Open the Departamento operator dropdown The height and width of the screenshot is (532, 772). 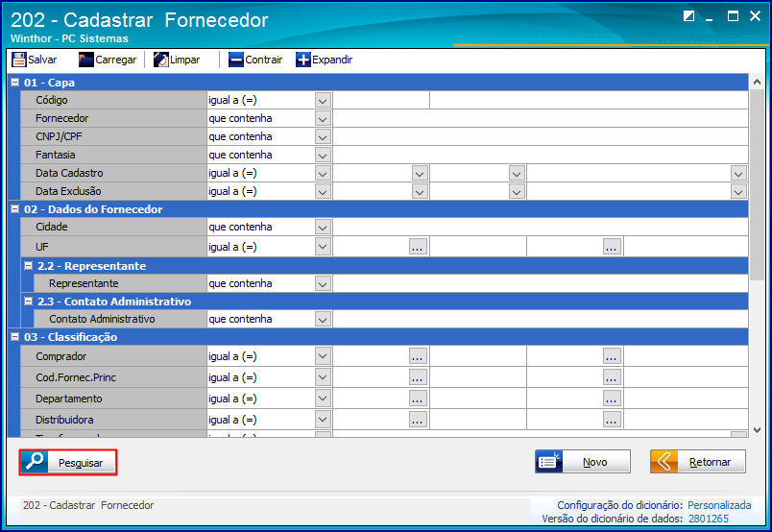(323, 398)
